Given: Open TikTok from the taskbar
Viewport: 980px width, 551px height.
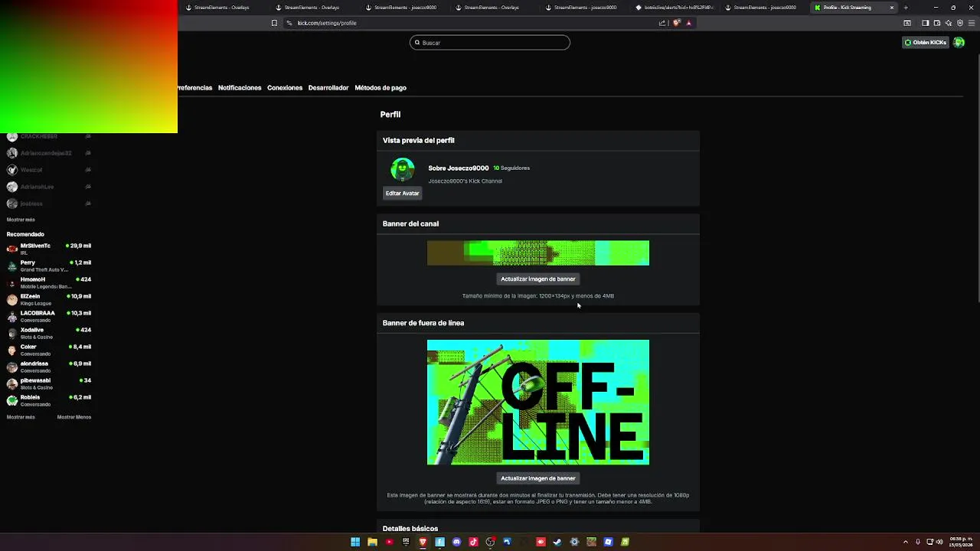Looking at the screenshot, I should [x=473, y=542].
